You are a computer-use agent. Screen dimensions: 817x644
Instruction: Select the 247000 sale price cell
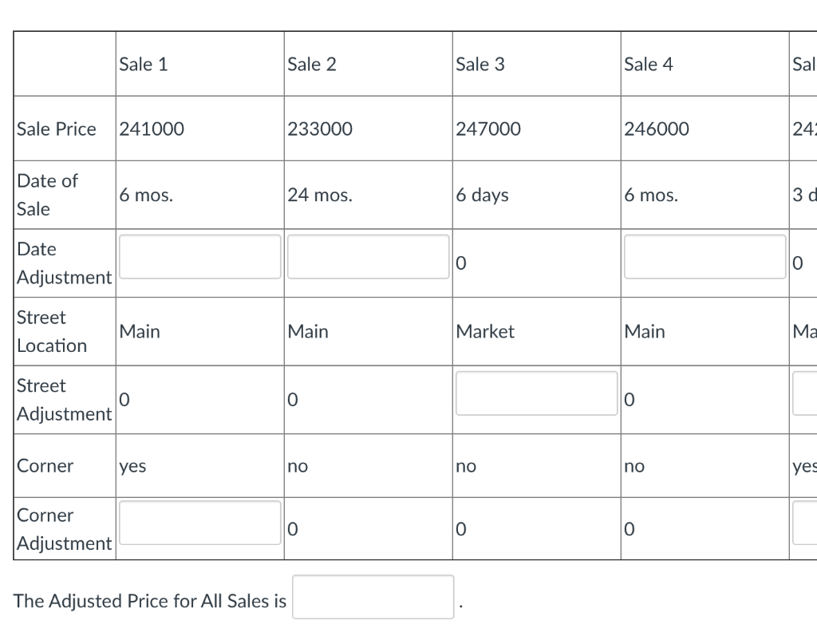pyautogui.click(x=488, y=128)
